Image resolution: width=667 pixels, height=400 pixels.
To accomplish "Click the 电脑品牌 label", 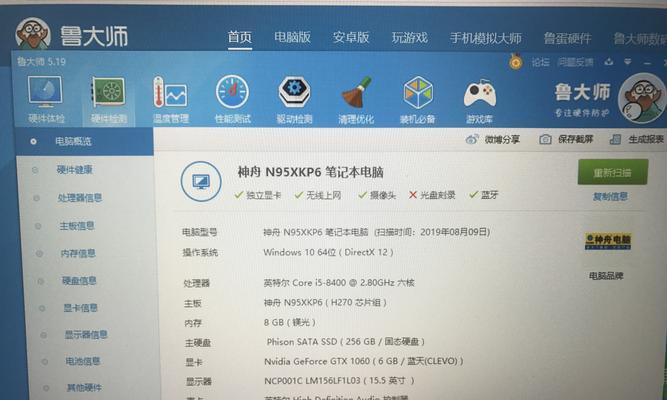I will (606, 276).
